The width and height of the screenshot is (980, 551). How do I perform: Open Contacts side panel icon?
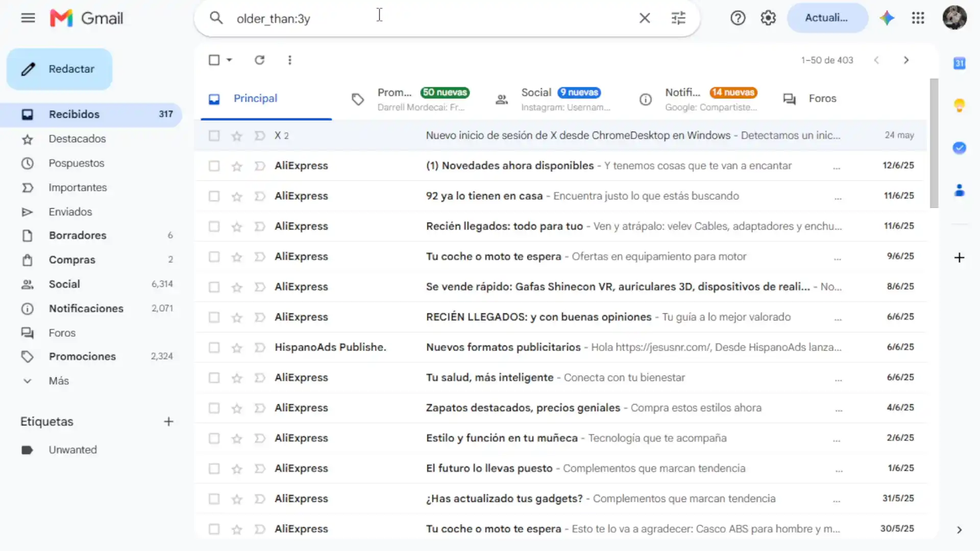click(960, 190)
